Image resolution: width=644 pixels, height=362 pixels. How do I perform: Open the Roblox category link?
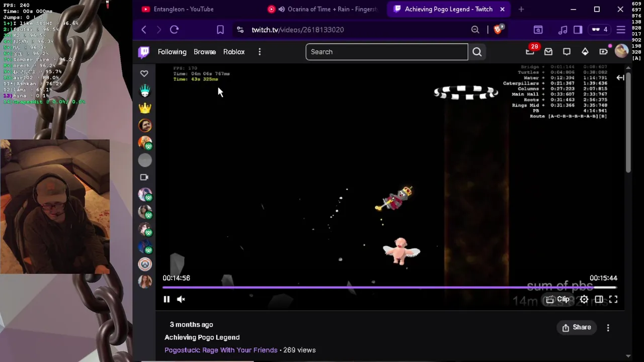click(234, 52)
